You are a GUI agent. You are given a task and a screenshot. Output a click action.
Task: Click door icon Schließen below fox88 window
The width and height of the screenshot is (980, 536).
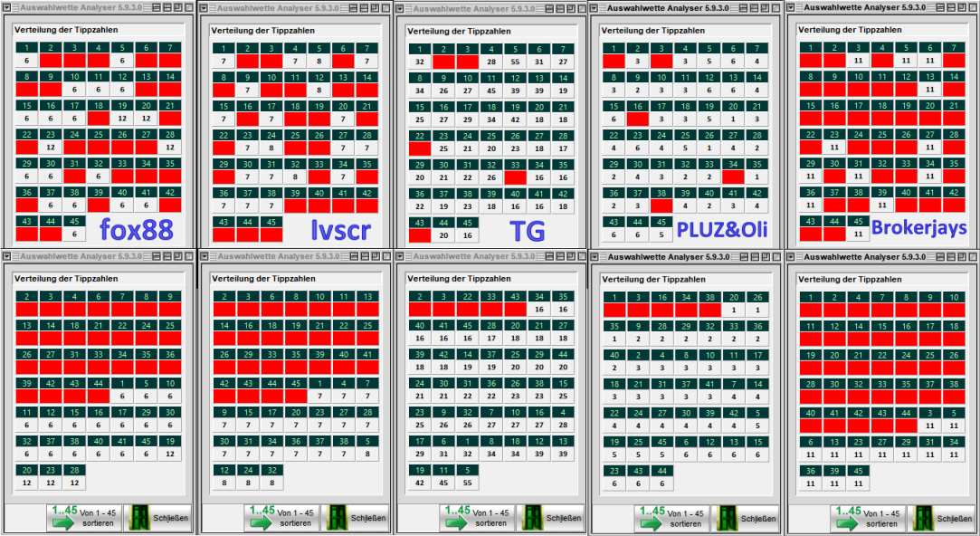(138, 518)
